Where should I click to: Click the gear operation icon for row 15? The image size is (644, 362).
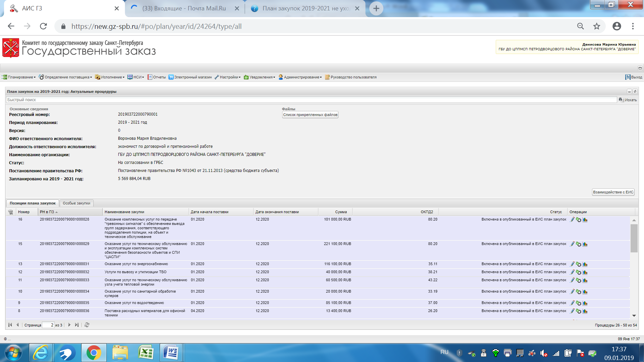pos(579,244)
